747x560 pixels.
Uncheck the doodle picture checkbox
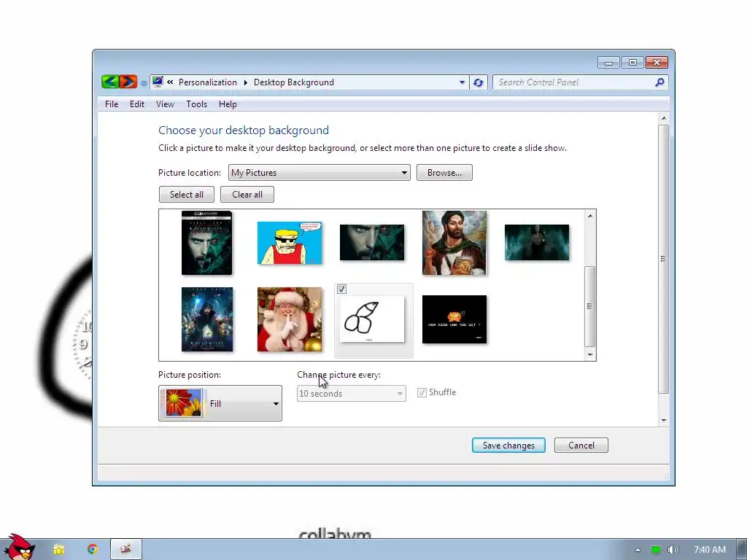click(341, 289)
